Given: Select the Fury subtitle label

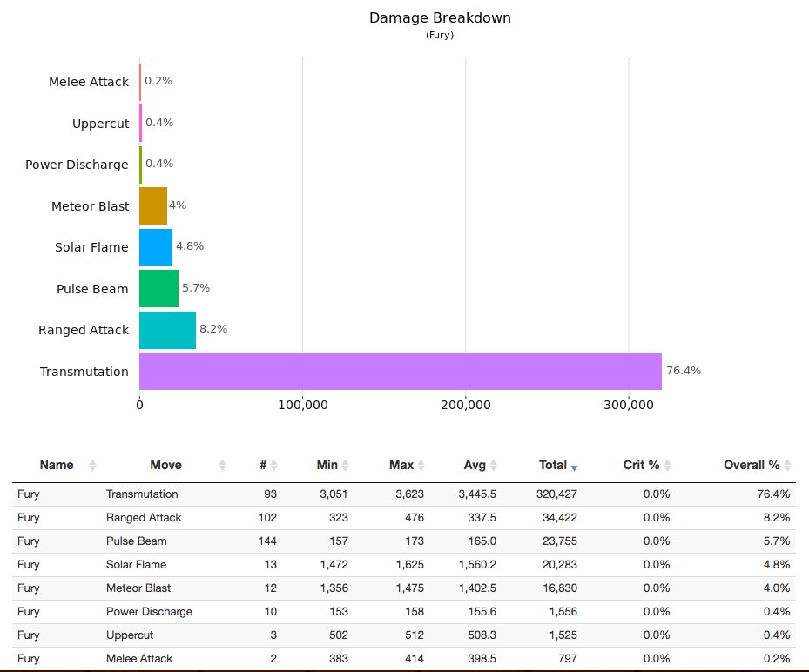Looking at the screenshot, I should click(x=441, y=36).
